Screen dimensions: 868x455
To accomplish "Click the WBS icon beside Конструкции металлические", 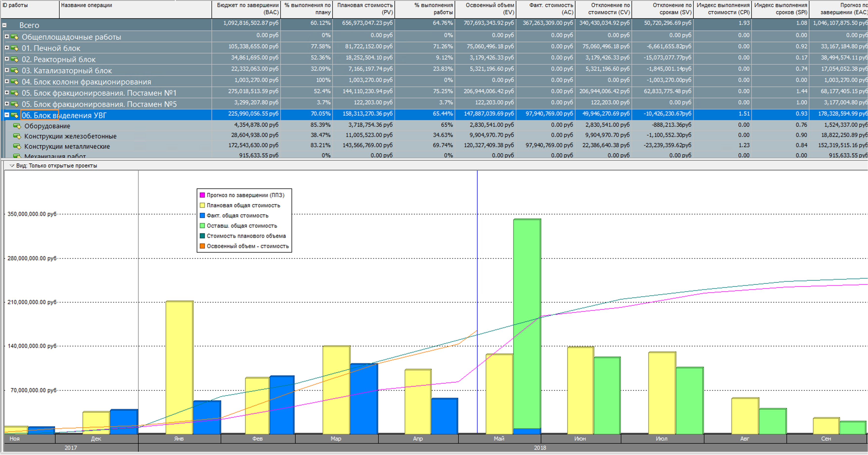I will pyautogui.click(x=17, y=146).
